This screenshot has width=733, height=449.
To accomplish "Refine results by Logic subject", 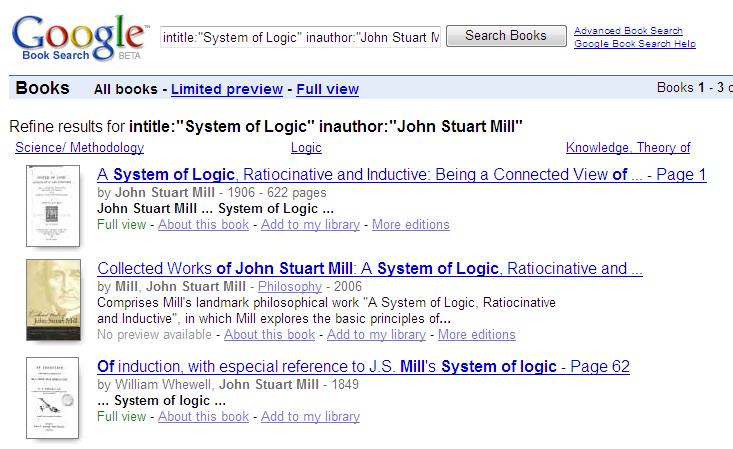I will [x=306, y=147].
